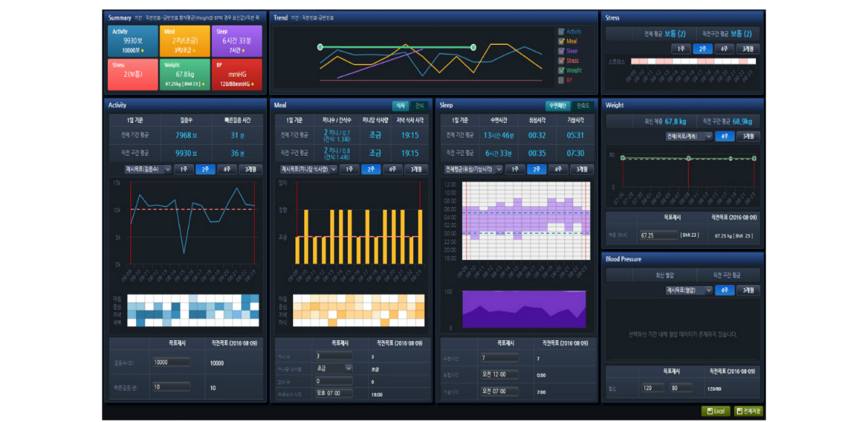Select the 3개월 range button in Stress panel
Viewport: 868px width, 422px height.
pos(746,49)
